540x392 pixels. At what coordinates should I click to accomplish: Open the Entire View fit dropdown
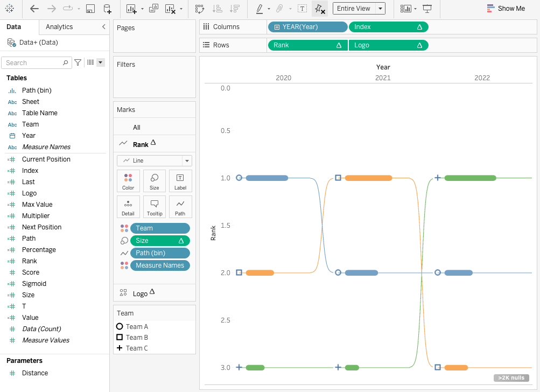(x=380, y=9)
